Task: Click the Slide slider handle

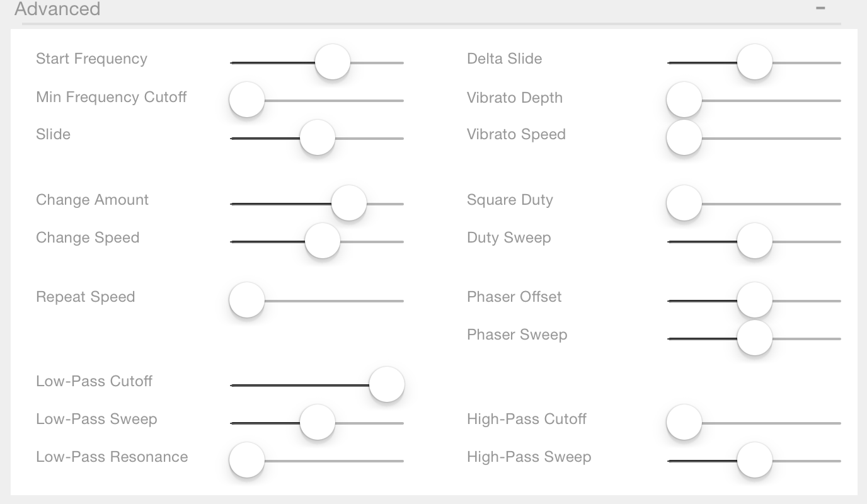Action: [x=318, y=137]
